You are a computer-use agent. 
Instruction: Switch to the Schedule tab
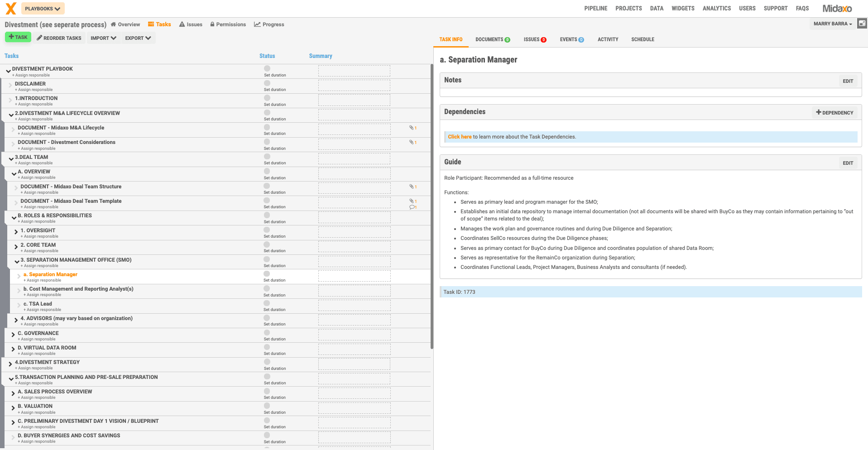pos(643,40)
